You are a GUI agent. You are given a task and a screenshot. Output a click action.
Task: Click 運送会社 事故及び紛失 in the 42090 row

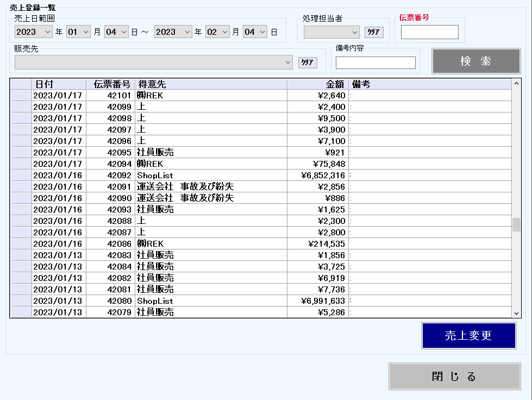click(x=185, y=198)
